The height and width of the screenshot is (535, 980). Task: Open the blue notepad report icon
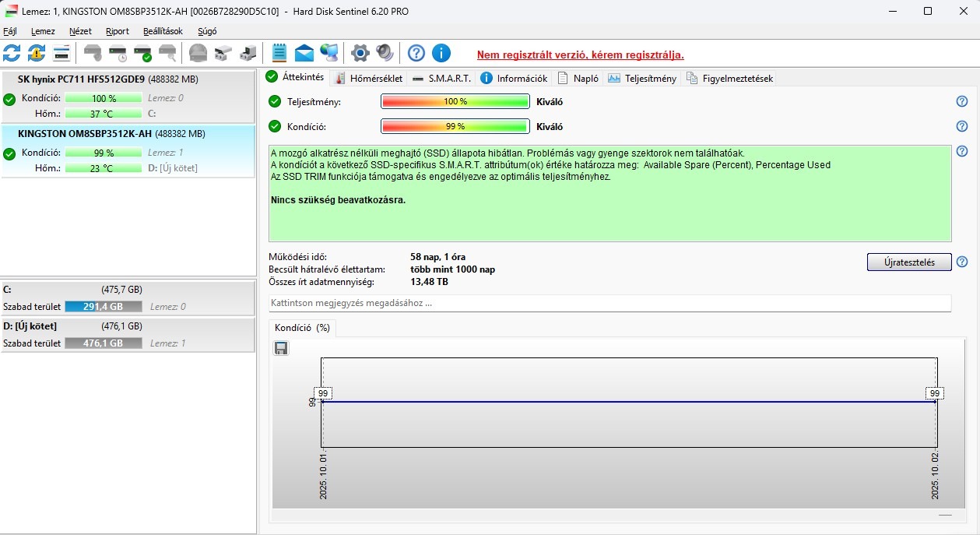[279, 53]
